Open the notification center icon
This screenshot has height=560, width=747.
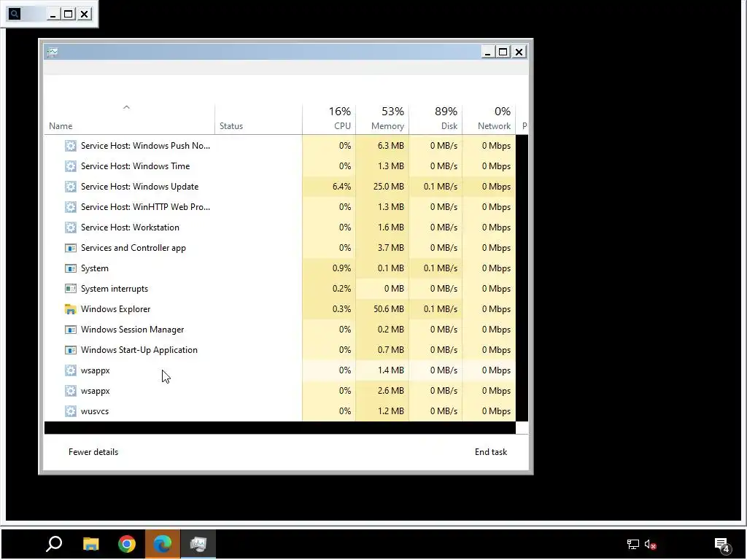722,545
